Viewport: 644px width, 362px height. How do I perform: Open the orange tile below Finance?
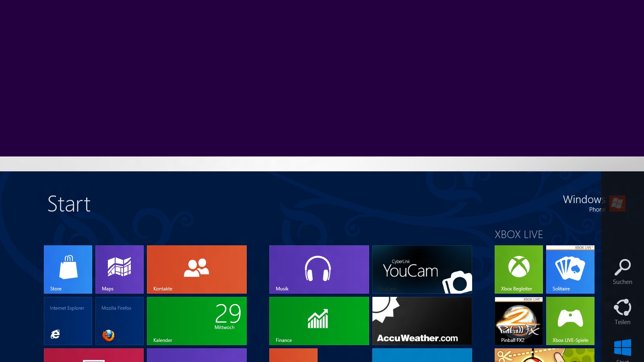point(293,355)
